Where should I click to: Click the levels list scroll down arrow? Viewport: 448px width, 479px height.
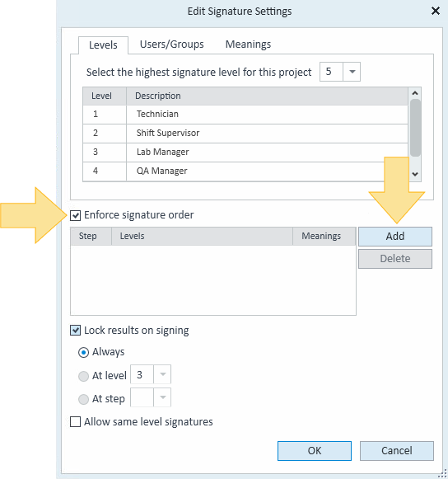(x=415, y=174)
